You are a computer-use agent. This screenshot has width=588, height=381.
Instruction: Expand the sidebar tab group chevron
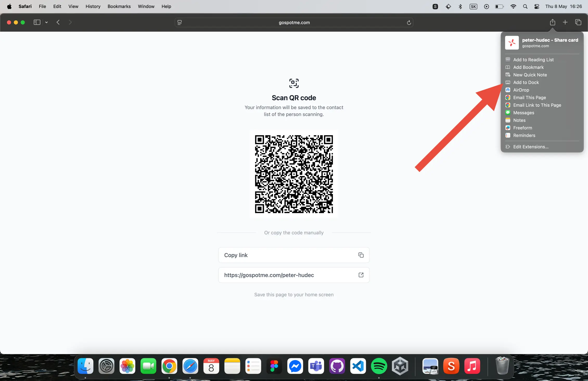click(47, 22)
